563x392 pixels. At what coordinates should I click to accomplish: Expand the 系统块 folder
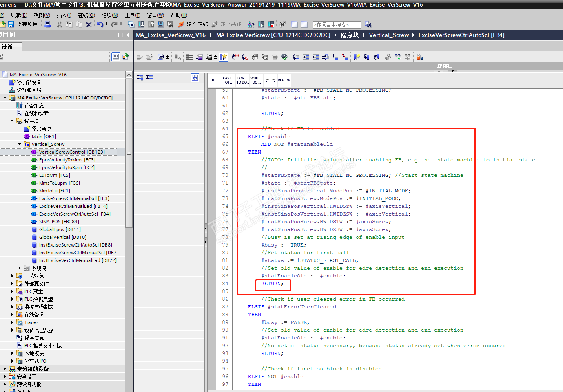(x=20, y=268)
